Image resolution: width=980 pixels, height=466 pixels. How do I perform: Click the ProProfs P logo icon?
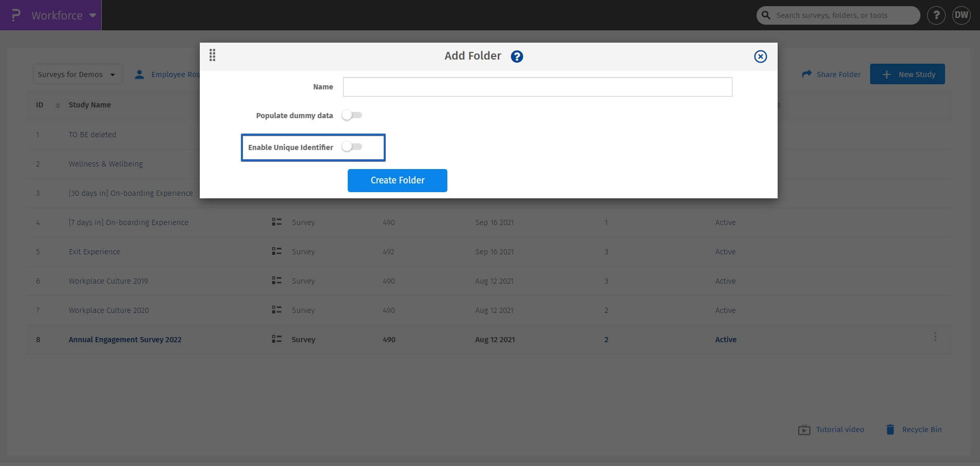(x=16, y=15)
